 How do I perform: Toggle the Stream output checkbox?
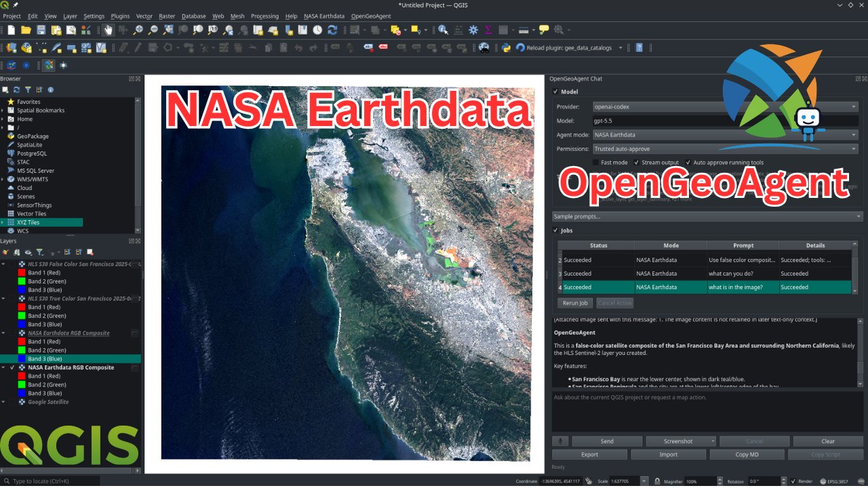[636, 163]
